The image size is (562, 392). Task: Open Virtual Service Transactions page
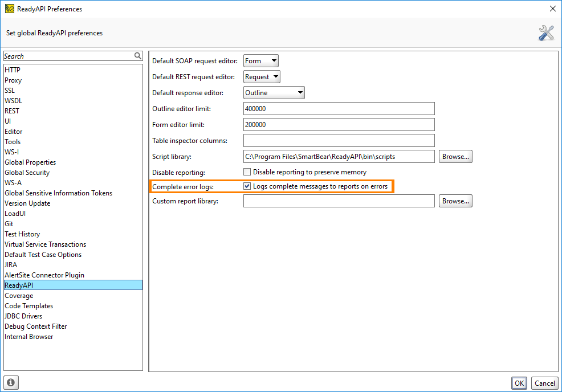click(73, 244)
